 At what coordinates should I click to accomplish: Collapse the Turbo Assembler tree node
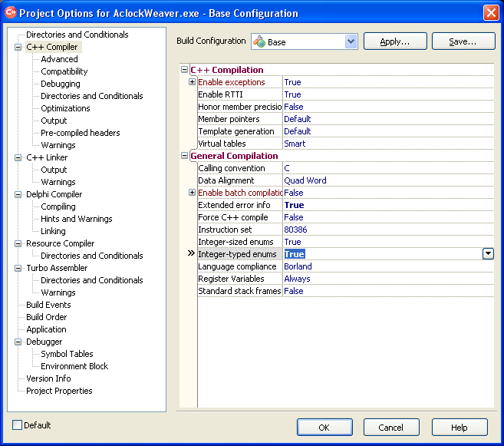[x=18, y=268]
